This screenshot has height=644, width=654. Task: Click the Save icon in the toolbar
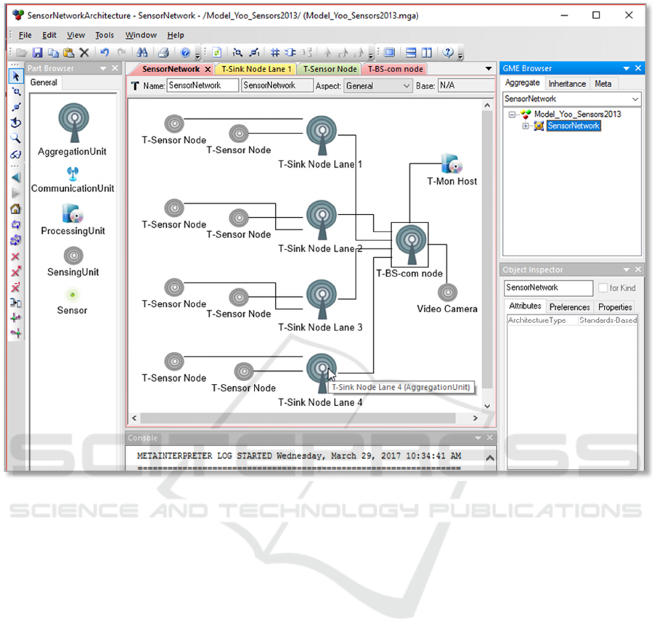(37, 52)
